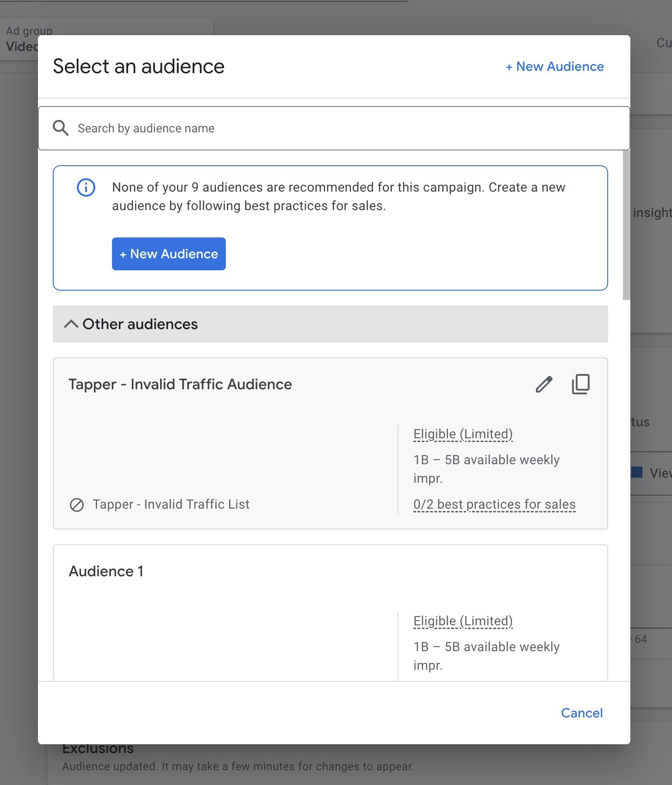Click the excluded icon beside Tapper list

point(77,505)
